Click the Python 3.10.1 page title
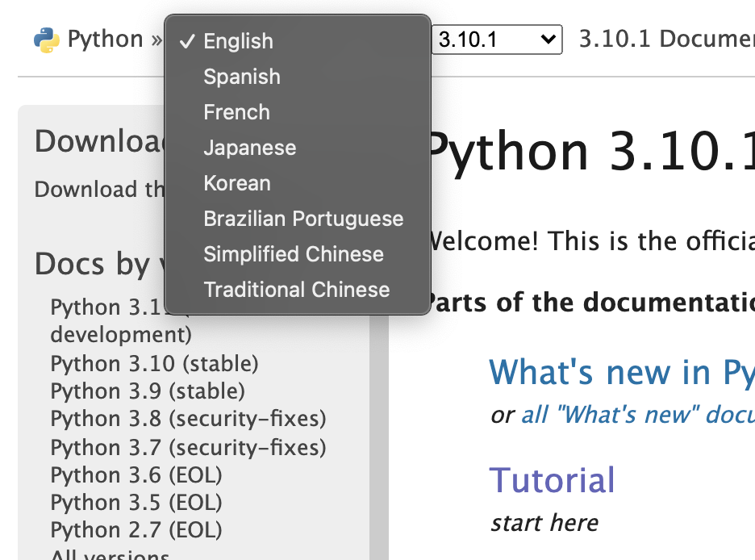 click(592, 152)
